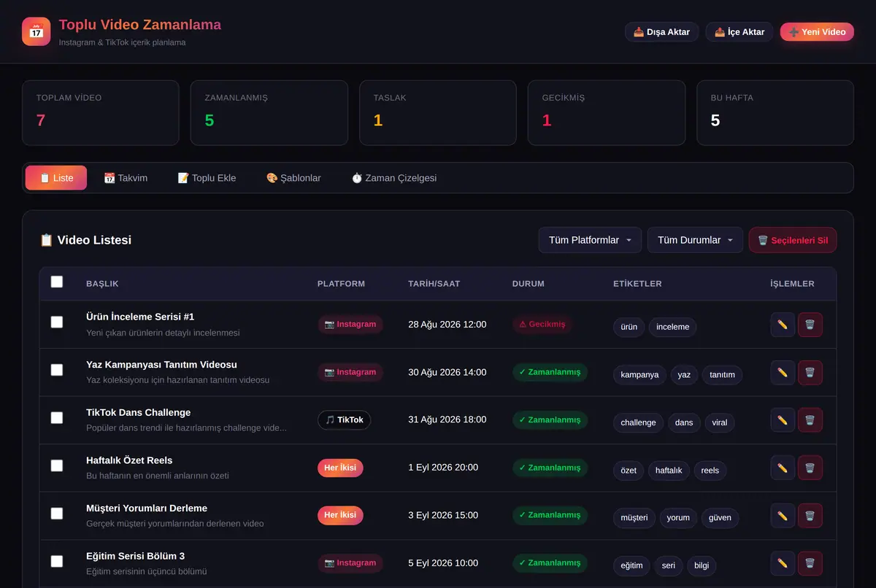Click the 'reels' tag chip

tap(710, 471)
